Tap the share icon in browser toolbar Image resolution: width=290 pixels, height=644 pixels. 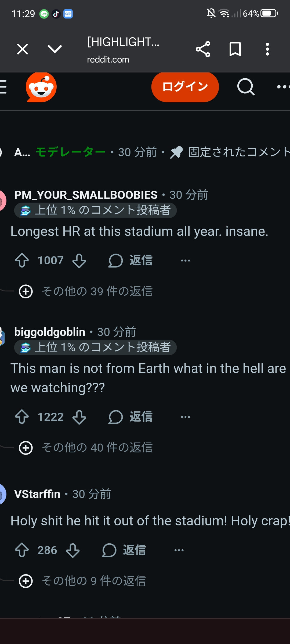pos(203,49)
